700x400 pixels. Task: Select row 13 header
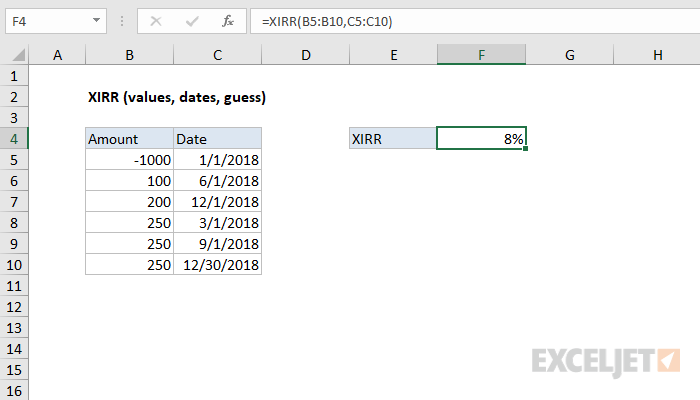[x=14, y=328]
